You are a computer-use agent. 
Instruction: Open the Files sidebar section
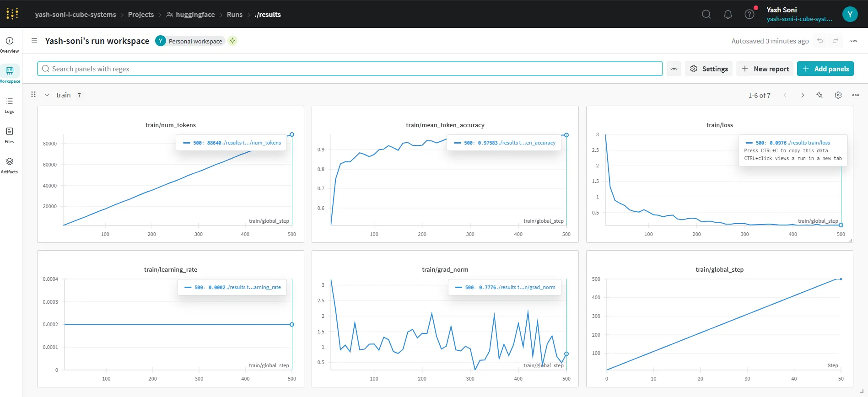coord(9,135)
